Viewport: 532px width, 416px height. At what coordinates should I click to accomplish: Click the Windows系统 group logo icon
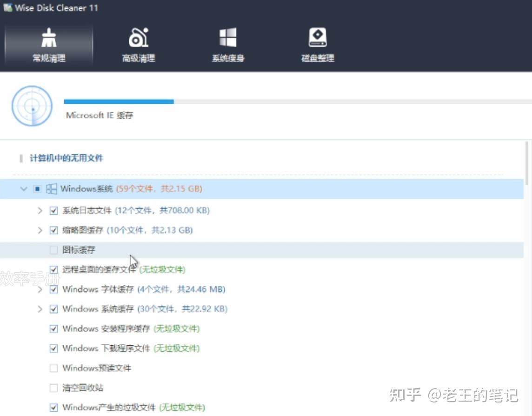coord(51,189)
